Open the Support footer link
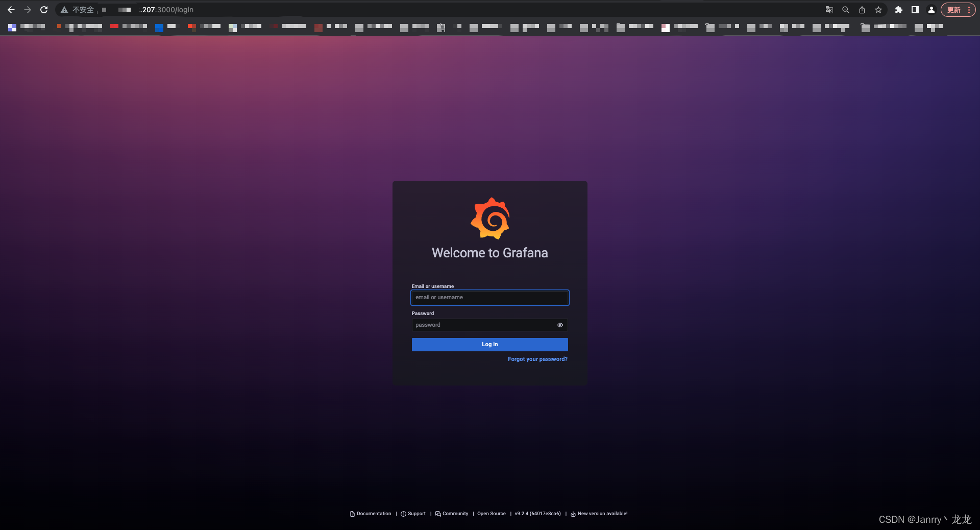 413,514
